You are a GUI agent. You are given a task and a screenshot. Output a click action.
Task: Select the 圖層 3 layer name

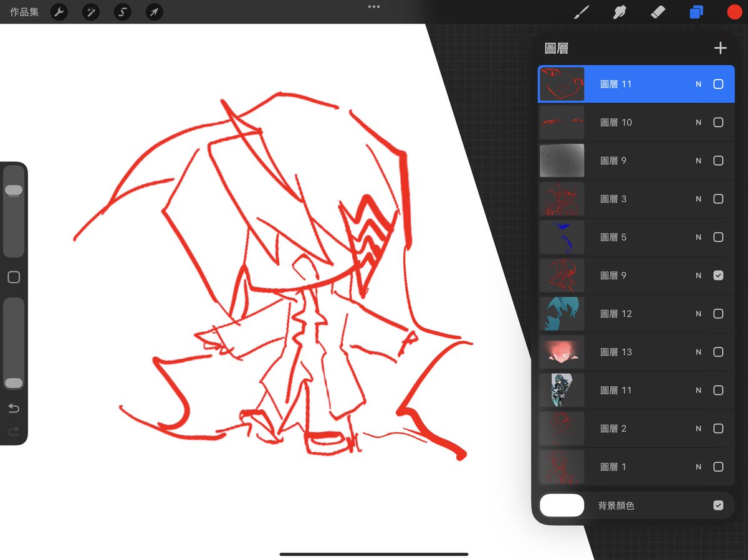tap(613, 199)
